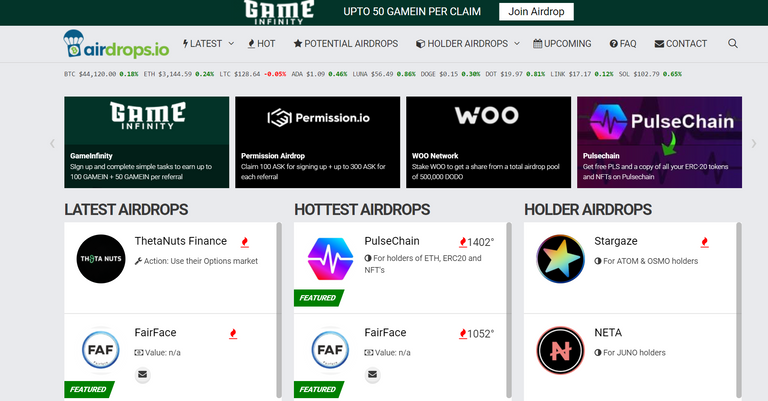Click the airdrops.io parachute logo
This screenshot has width=768, height=401.
pyautogui.click(x=116, y=44)
